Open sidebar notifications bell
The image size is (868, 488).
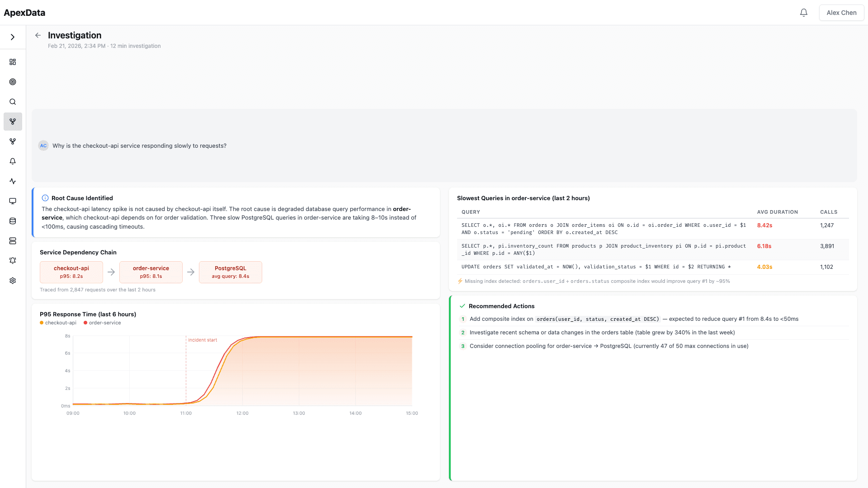[13, 161]
